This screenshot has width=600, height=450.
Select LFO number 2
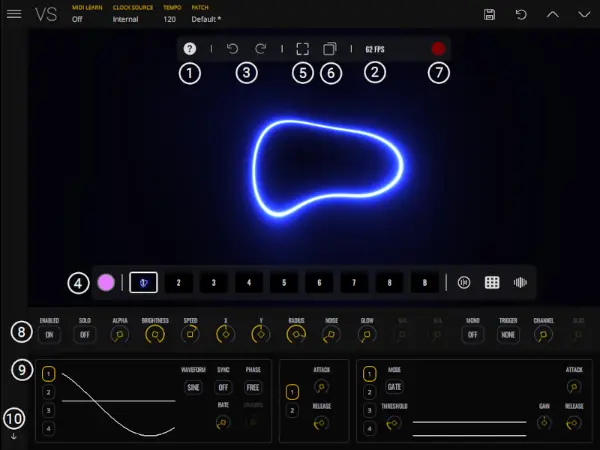[x=48, y=392]
